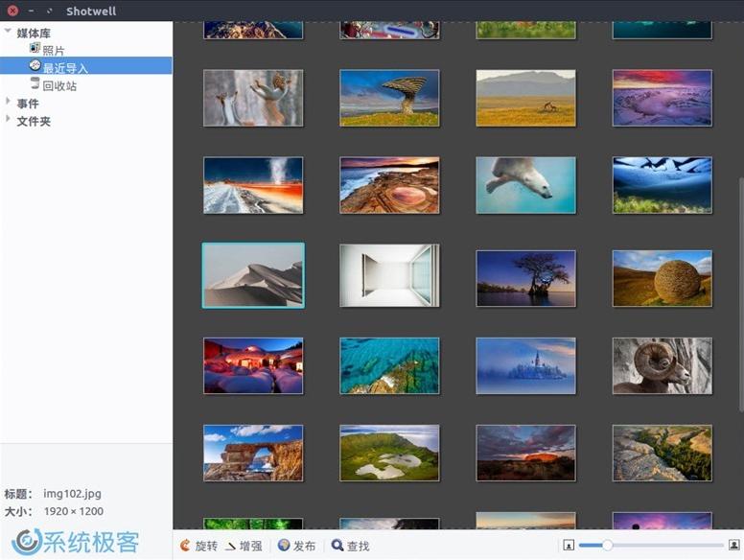Image resolution: width=744 pixels, height=560 pixels.
Task: Open Find (查找) with the magnifier icon
Action: pyautogui.click(x=337, y=546)
